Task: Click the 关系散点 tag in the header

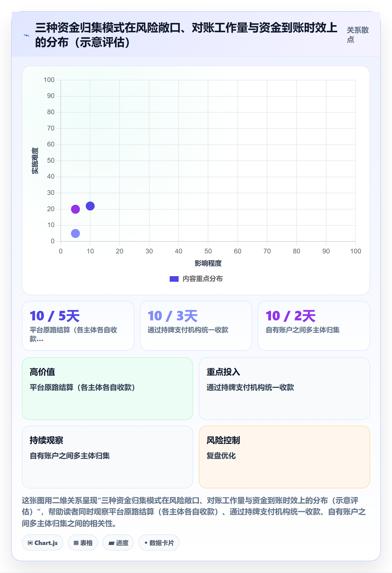Action: [x=358, y=35]
